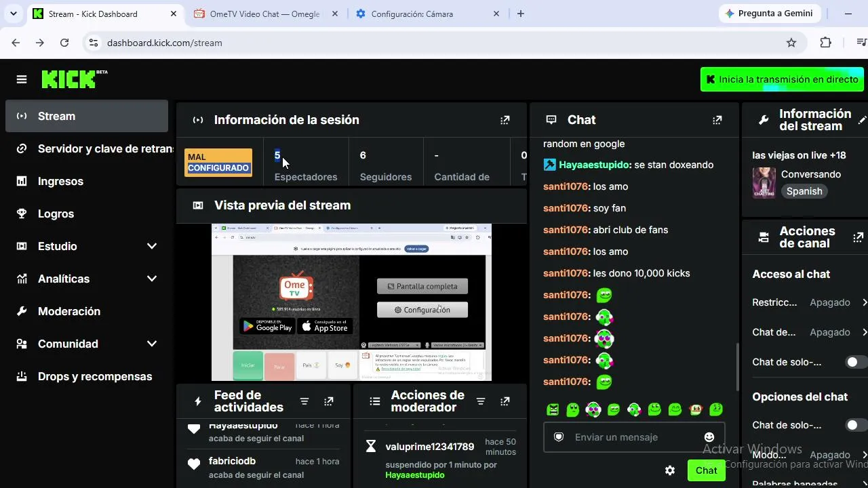The height and width of the screenshot is (488, 868).
Task: Open Drops y recompensas in the sidebar
Action: tap(87, 376)
